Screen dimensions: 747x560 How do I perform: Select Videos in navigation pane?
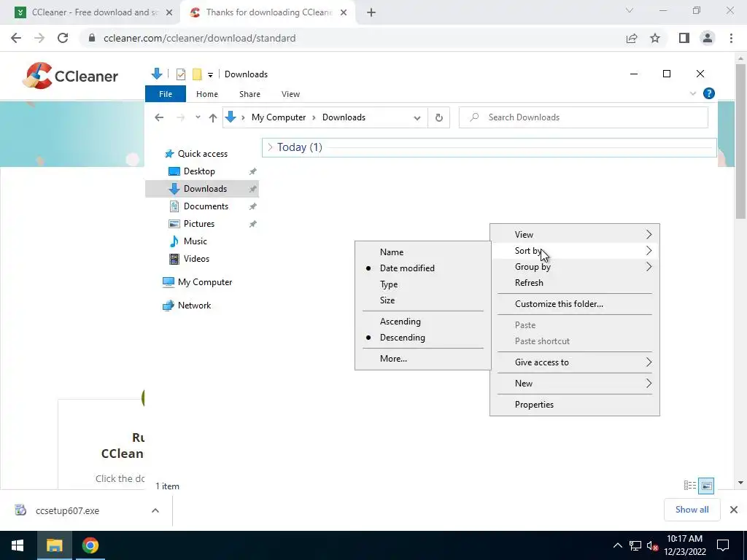[196, 259]
